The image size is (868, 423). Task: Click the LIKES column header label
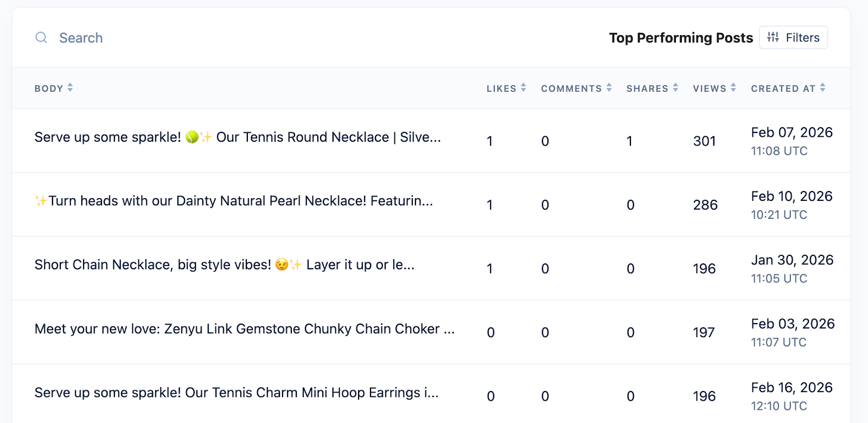click(x=501, y=89)
